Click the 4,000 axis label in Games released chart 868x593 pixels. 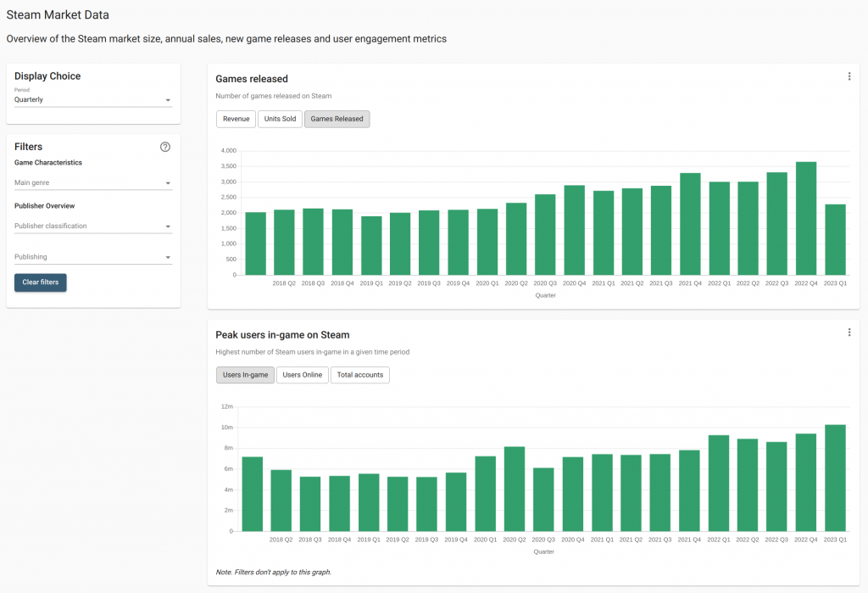coord(229,151)
